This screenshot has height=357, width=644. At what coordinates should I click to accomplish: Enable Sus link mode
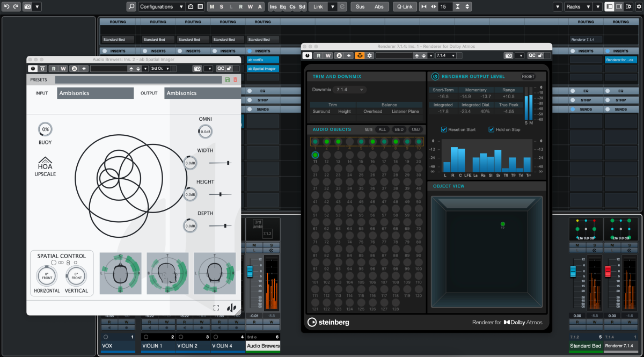pyautogui.click(x=360, y=7)
